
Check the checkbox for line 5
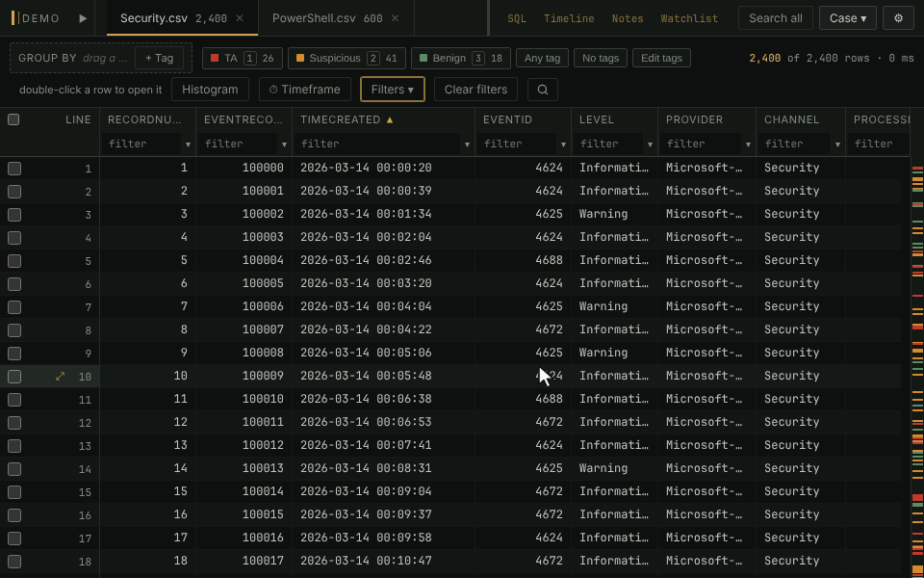pos(14,261)
